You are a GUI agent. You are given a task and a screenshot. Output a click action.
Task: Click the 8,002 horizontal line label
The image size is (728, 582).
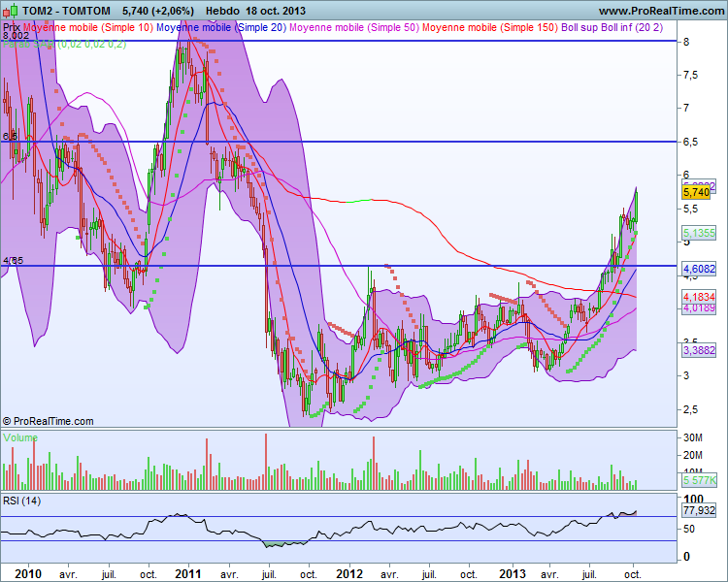pos(16,36)
